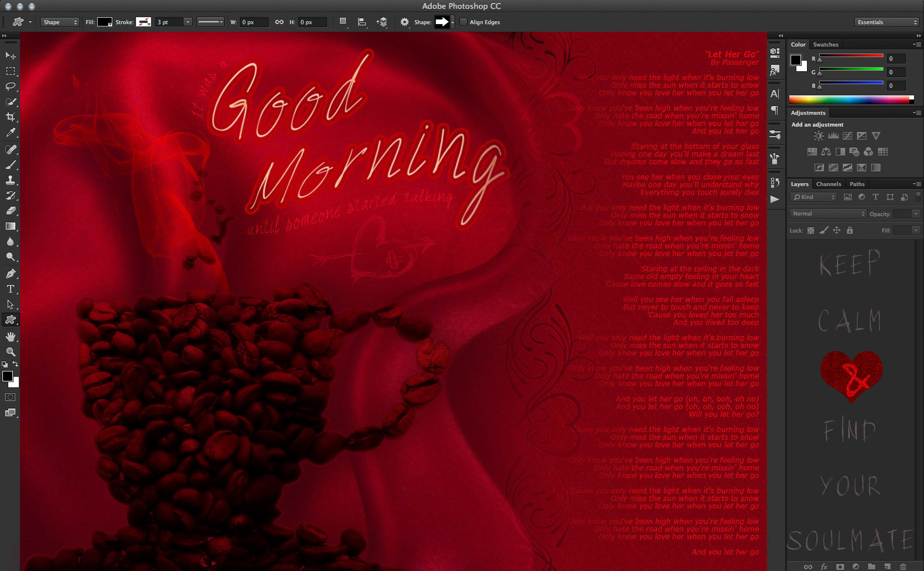
Task: Open the tool mode Shape dropdown
Action: click(x=59, y=22)
